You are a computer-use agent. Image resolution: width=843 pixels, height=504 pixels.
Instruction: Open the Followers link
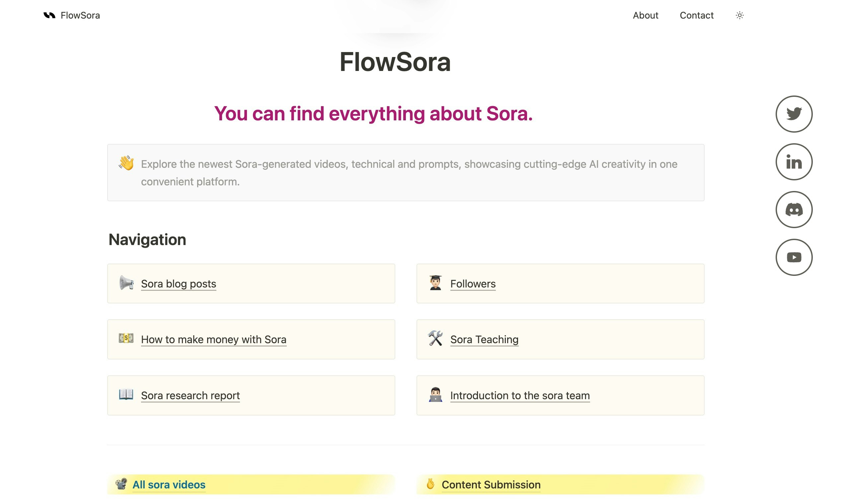(473, 283)
